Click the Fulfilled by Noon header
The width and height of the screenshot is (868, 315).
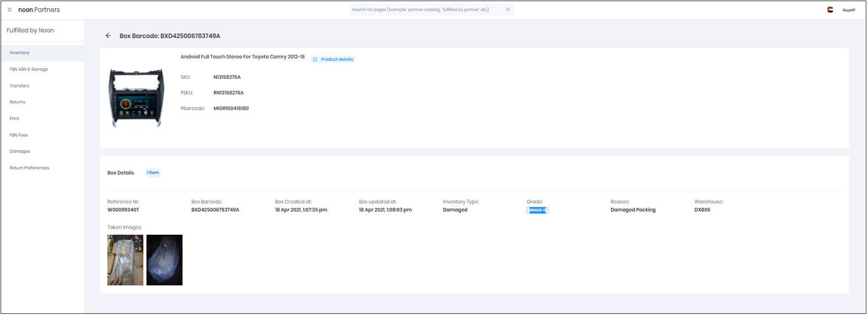tap(30, 31)
